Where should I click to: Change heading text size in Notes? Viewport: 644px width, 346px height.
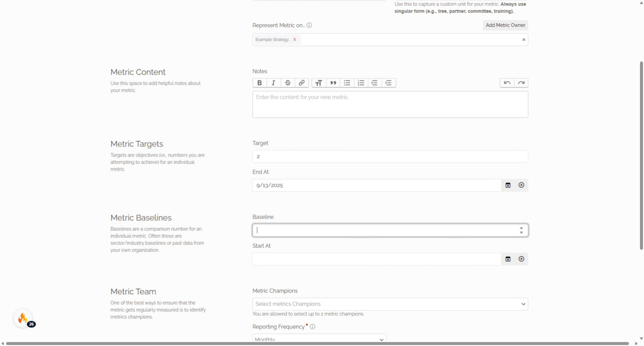coord(319,83)
